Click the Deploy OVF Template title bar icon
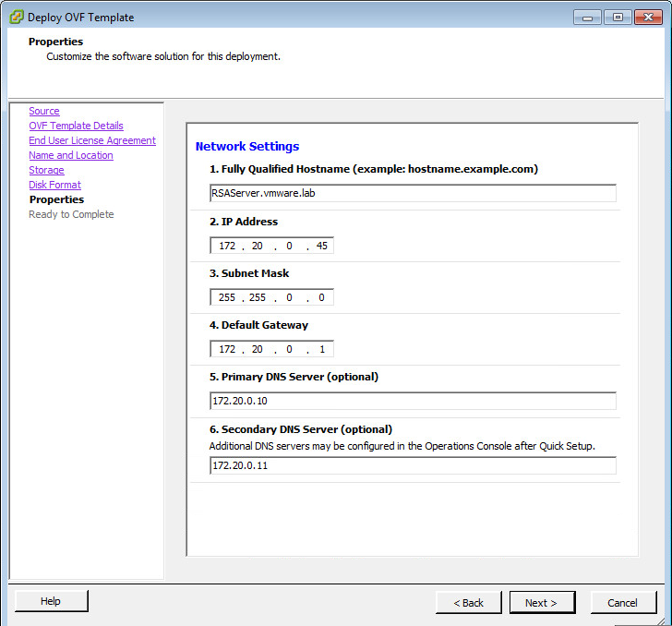 click(x=17, y=18)
